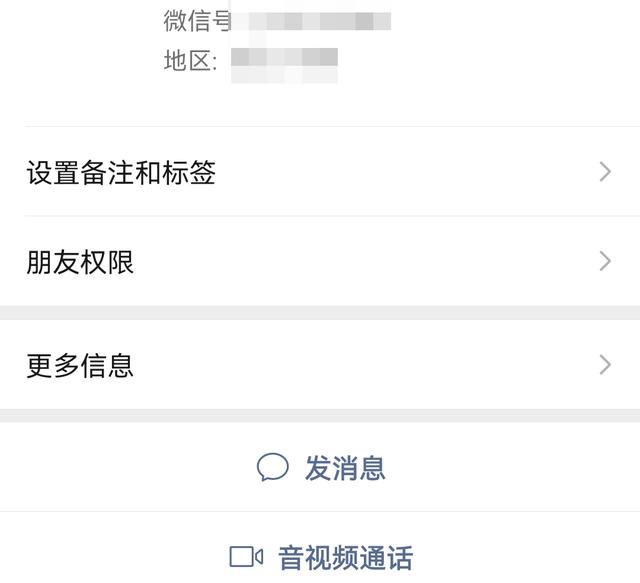Expand 朋友权限 using its right chevron
The image size is (640, 583).
[605, 261]
